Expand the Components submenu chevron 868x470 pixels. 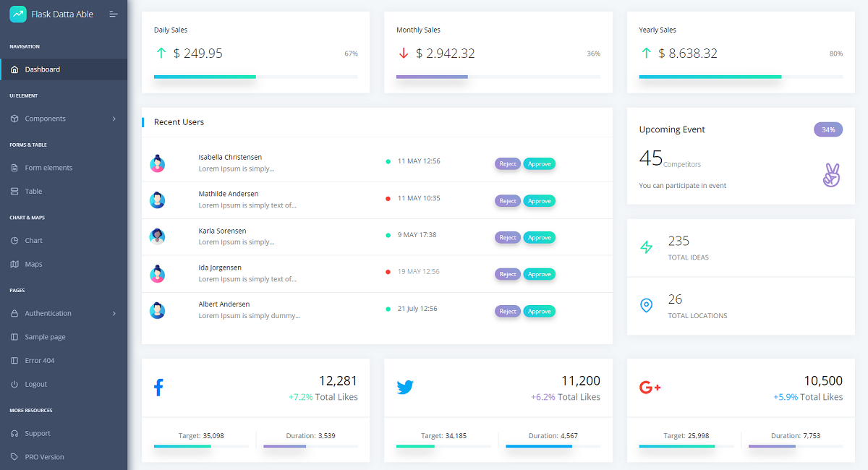[114, 119]
